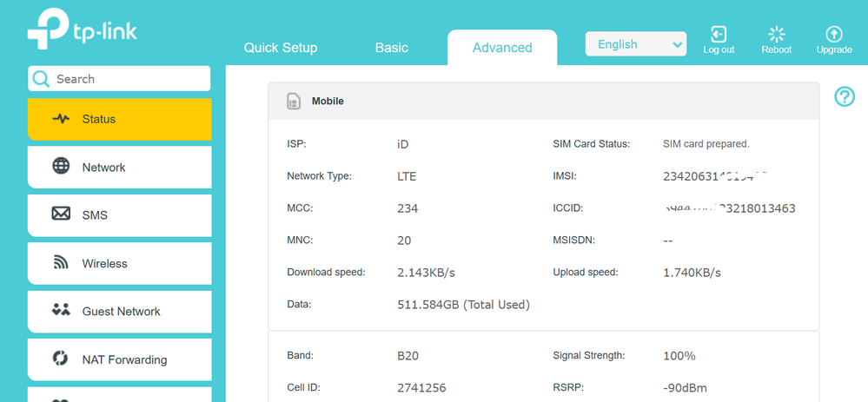Open help via question mark icon

[845, 97]
